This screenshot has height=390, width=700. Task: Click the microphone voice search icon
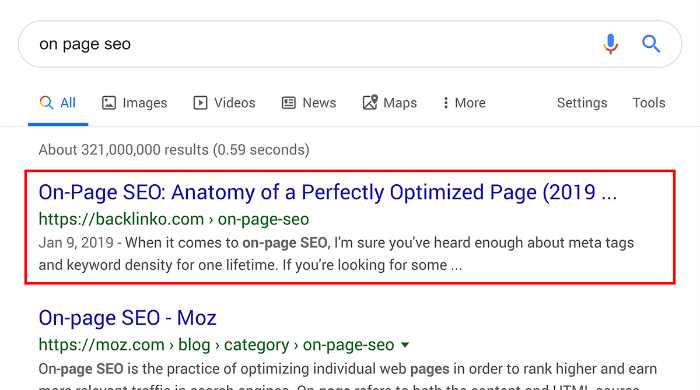point(610,44)
